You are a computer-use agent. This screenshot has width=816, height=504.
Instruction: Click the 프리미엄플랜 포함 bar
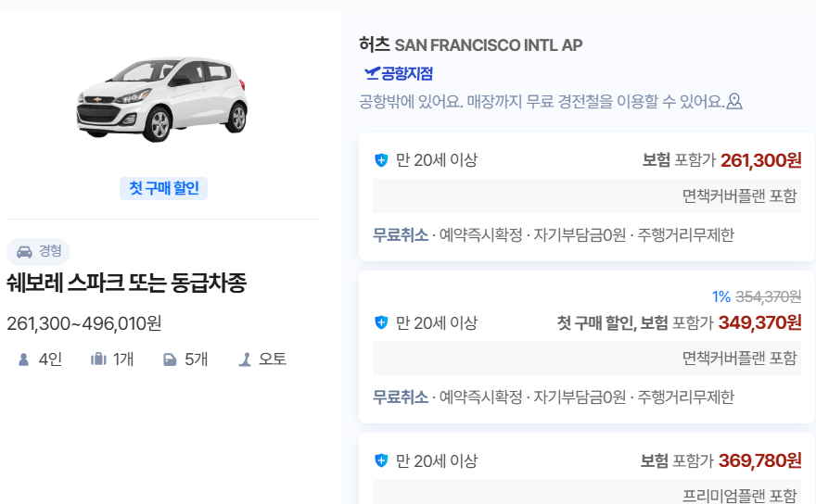pyautogui.click(x=587, y=492)
